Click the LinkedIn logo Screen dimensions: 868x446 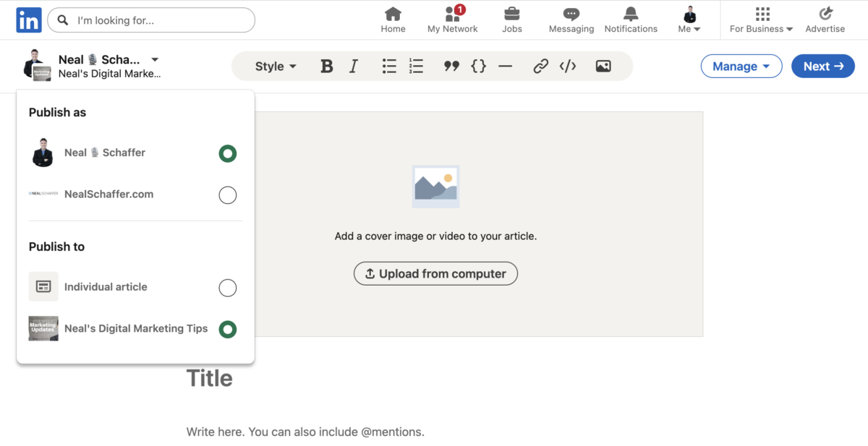[29, 20]
